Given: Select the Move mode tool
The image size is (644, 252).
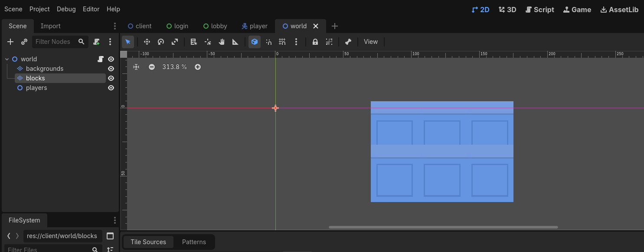Looking at the screenshot, I should pos(147,42).
